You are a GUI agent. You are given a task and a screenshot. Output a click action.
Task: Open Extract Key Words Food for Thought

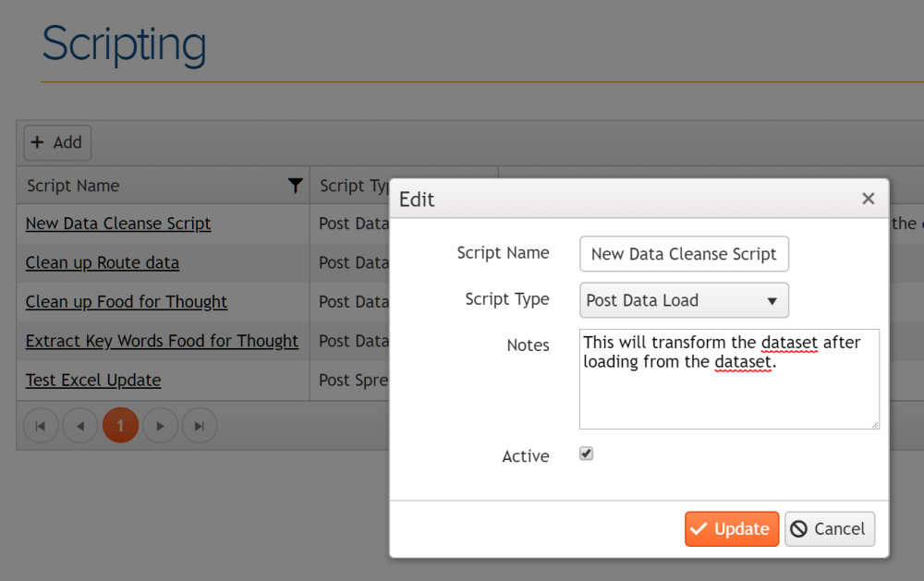tap(162, 341)
